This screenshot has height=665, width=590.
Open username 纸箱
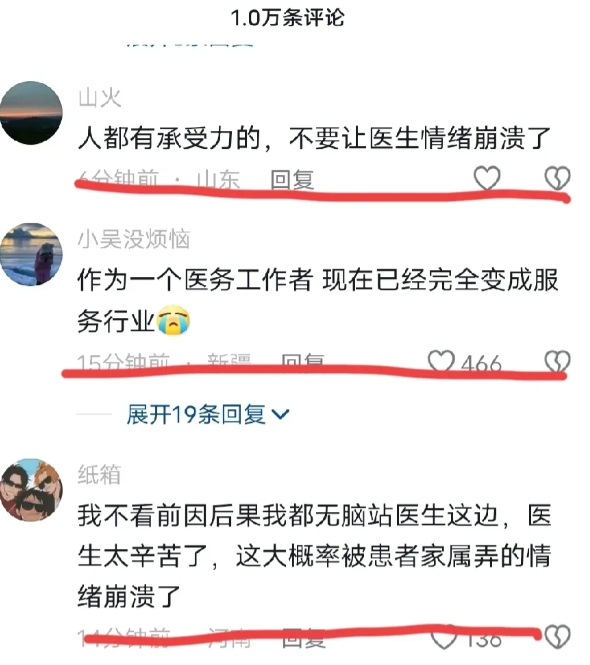99,475
